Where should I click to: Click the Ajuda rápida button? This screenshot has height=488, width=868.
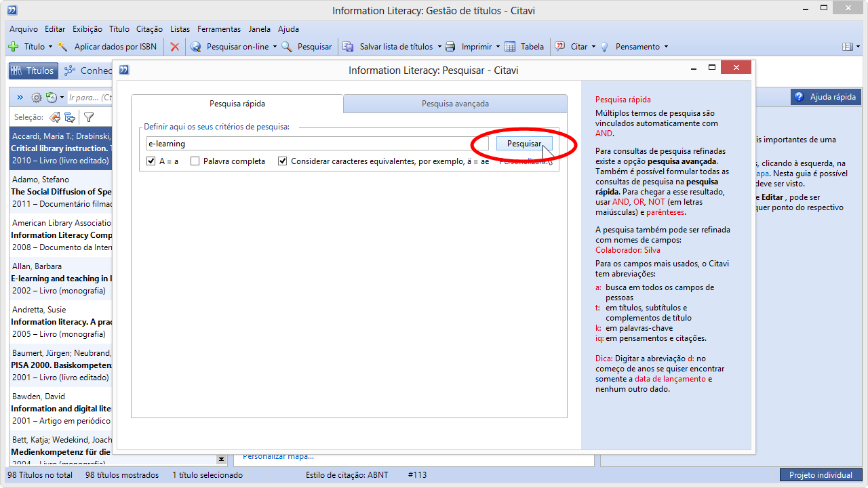tap(825, 97)
